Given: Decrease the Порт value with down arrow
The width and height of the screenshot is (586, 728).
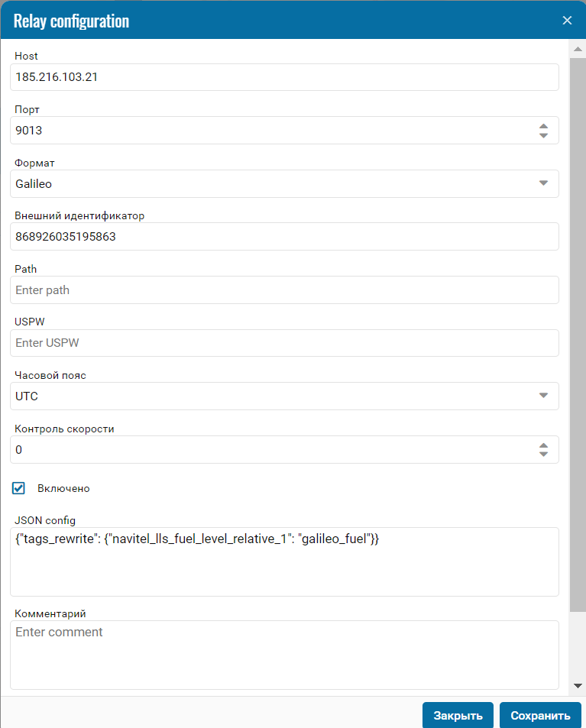Looking at the screenshot, I should (543, 135).
